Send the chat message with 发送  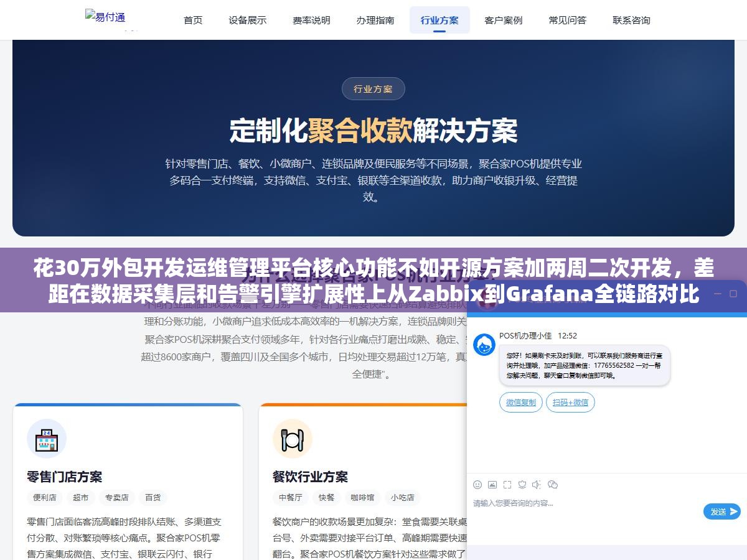722,511
